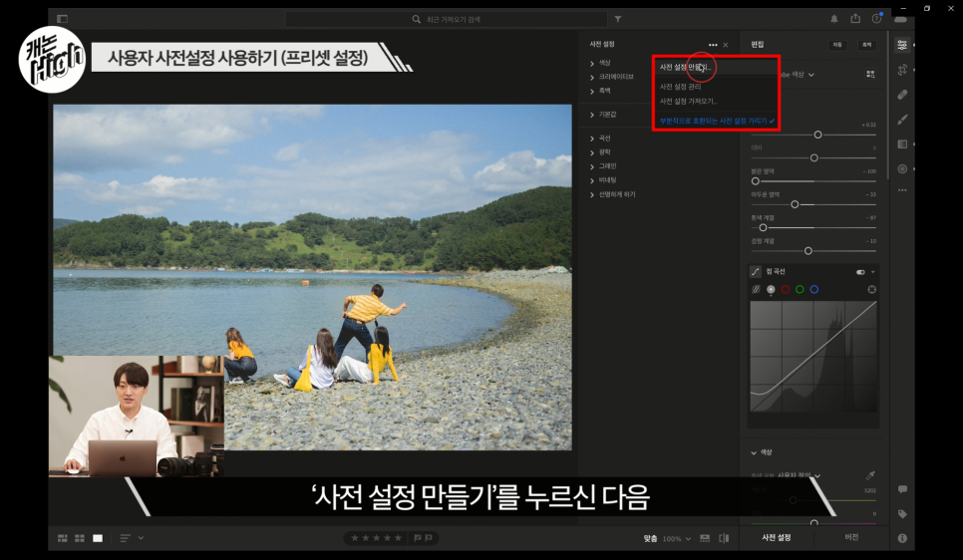This screenshot has height=560, width=963.
Task: Select the Brush masking tool
Action: click(x=901, y=120)
